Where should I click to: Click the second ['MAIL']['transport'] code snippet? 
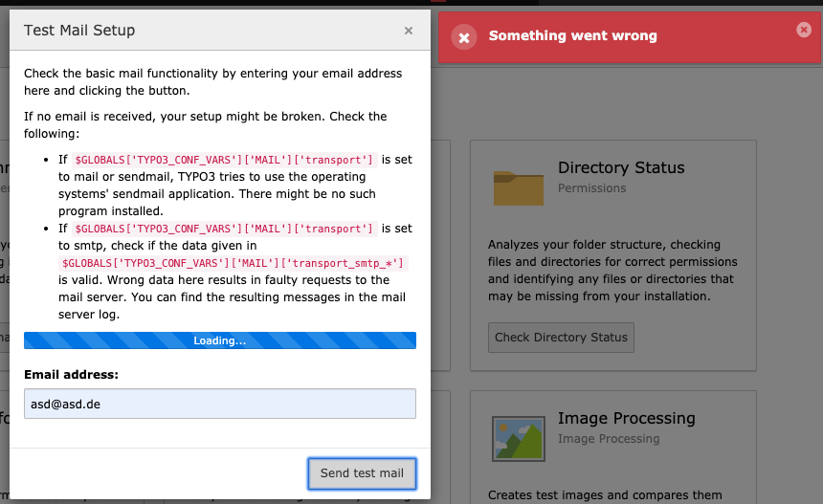(x=224, y=229)
